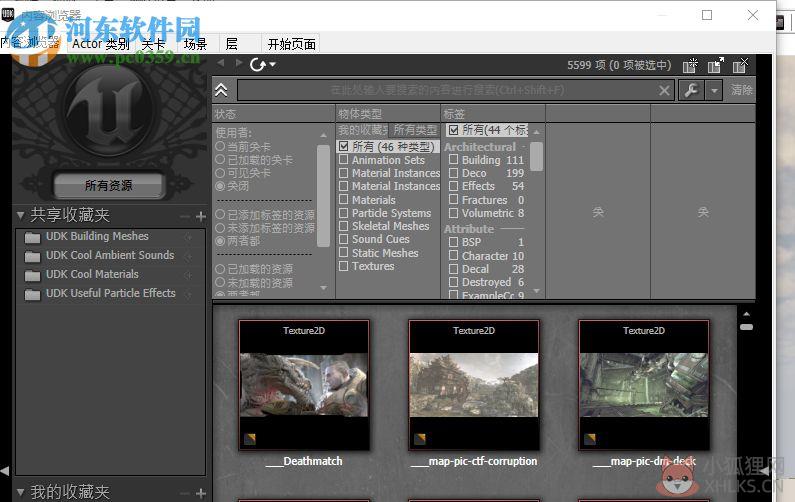
Task: Click asset view scrollbar up arrow
Action: tap(746, 314)
